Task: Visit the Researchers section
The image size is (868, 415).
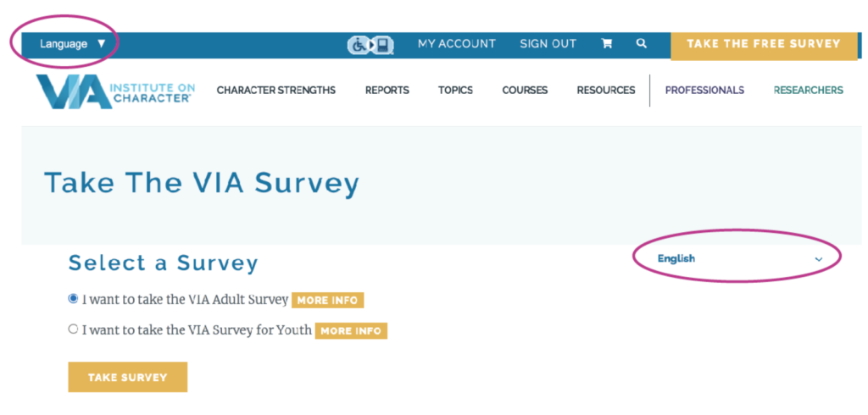Action: coord(808,90)
